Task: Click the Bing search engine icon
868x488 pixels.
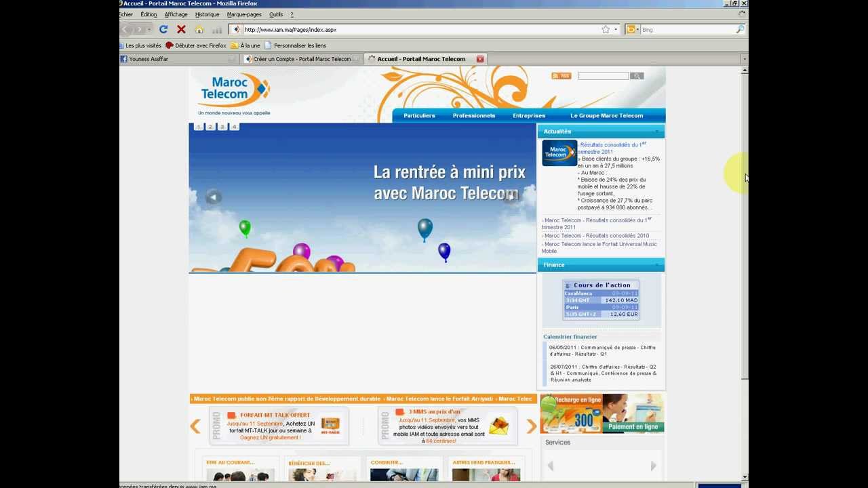Action: pyautogui.click(x=631, y=29)
